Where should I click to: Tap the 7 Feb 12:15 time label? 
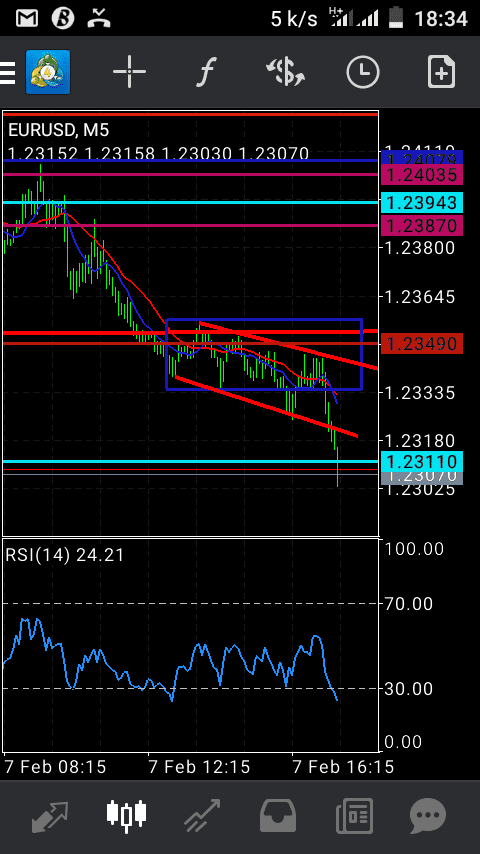199,767
